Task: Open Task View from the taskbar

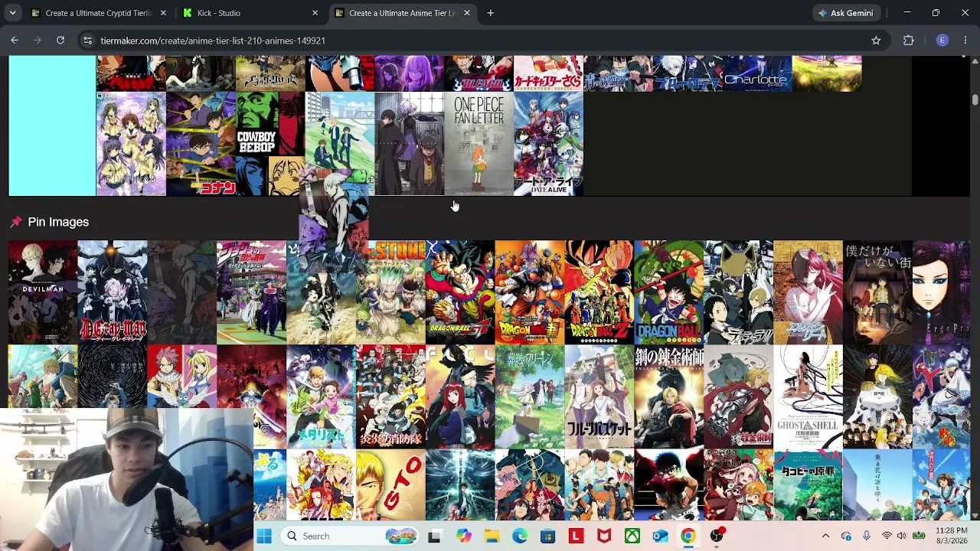Action: 434,536
